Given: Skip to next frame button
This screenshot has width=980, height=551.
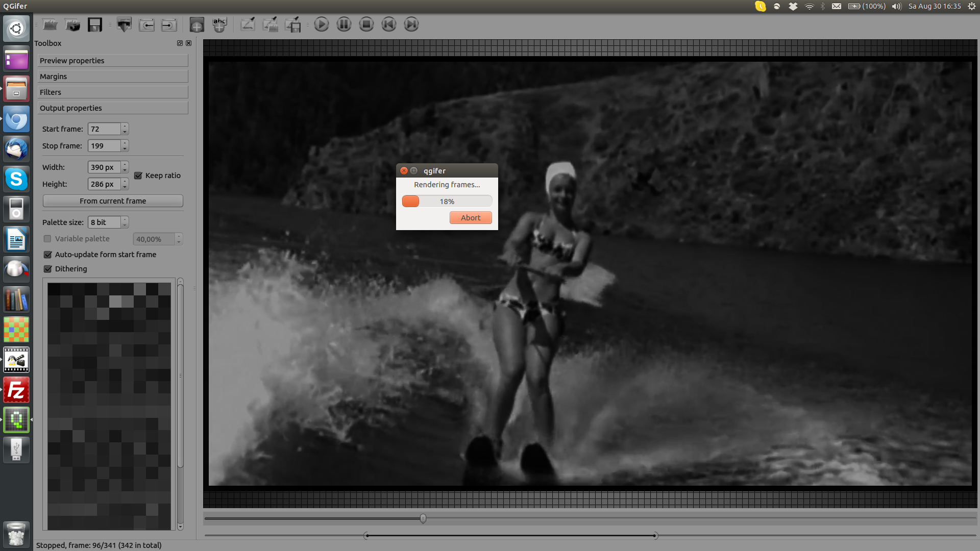Looking at the screenshot, I should coord(411,24).
